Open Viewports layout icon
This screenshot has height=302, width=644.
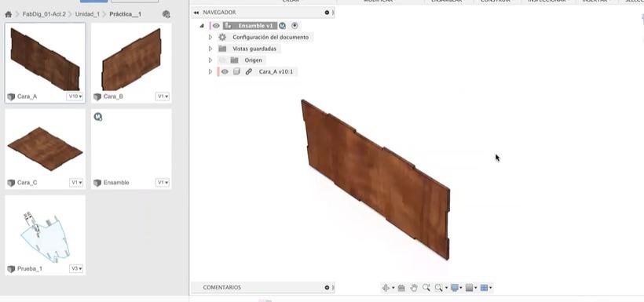coord(484,288)
